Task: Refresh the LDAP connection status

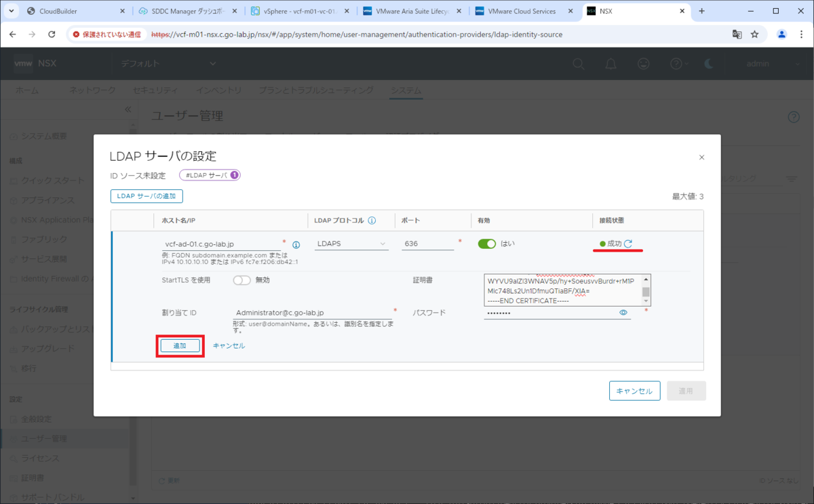Action: click(x=628, y=244)
